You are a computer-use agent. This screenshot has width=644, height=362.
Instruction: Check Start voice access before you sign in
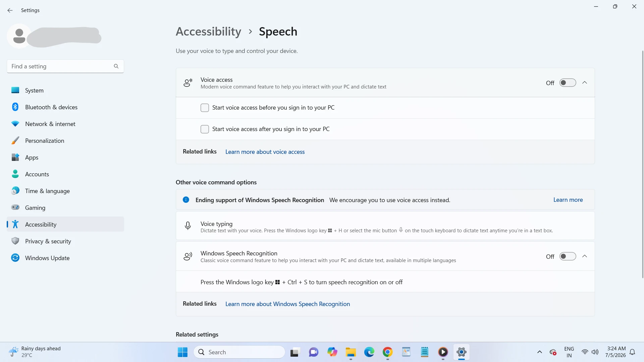click(x=205, y=108)
